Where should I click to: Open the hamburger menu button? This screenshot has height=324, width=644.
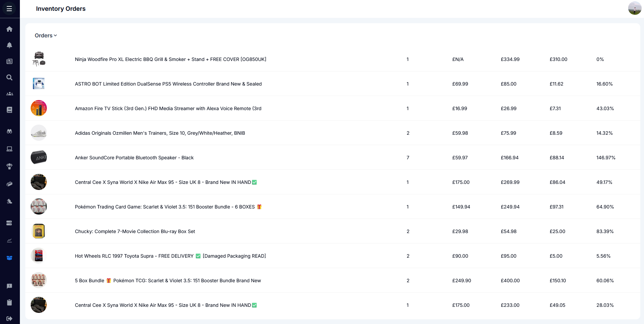tap(9, 9)
